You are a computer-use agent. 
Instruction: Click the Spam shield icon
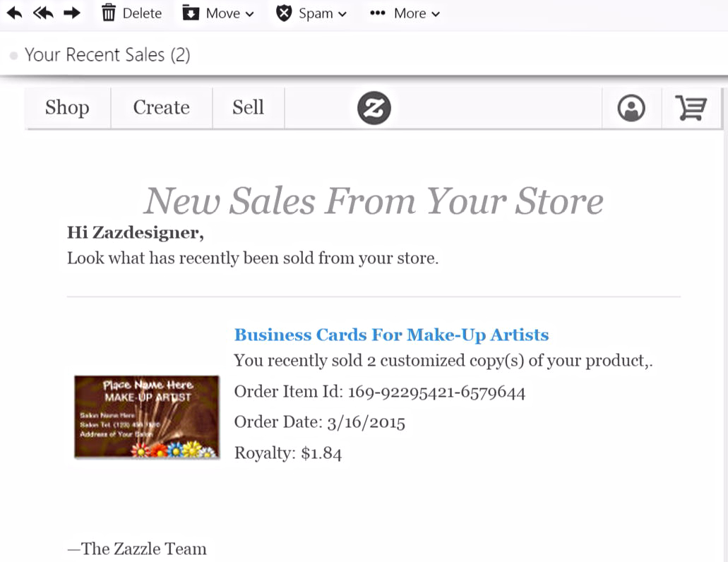(284, 13)
